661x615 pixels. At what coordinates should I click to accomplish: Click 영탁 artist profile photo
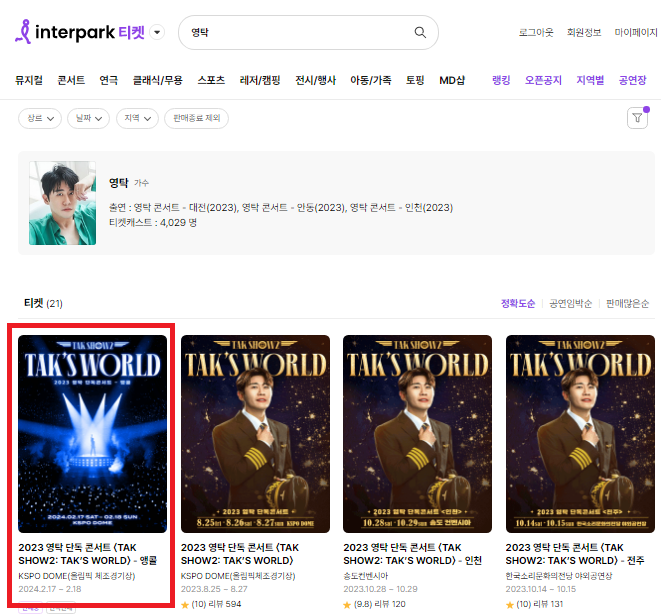click(x=62, y=203)
